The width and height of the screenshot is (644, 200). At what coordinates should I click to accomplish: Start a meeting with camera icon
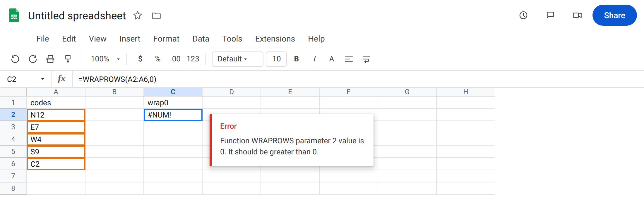(x=577, y=15)
